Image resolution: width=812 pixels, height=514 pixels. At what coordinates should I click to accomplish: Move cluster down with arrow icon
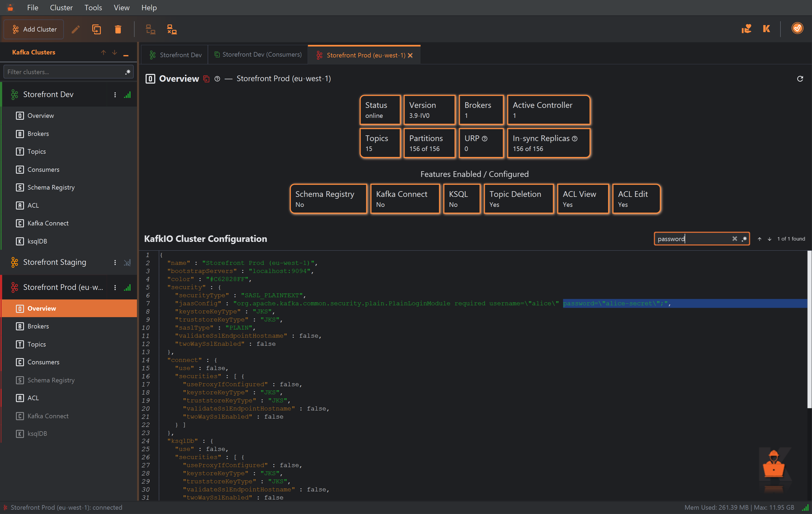115,52
